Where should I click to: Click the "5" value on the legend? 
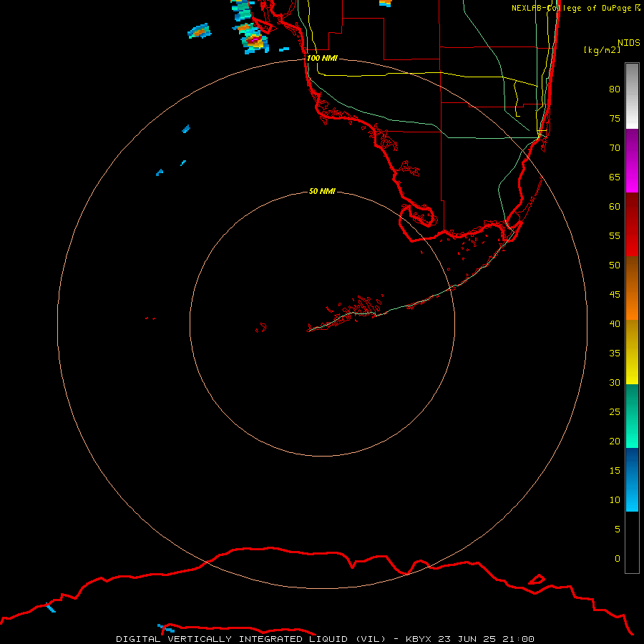[618, 529]
